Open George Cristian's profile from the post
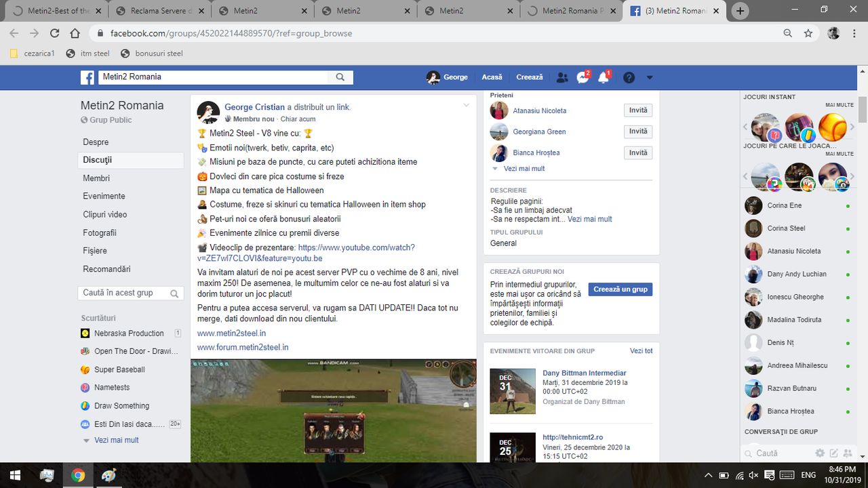The width and height of the screenshot is (868, 488). click(x=254, y=107)
